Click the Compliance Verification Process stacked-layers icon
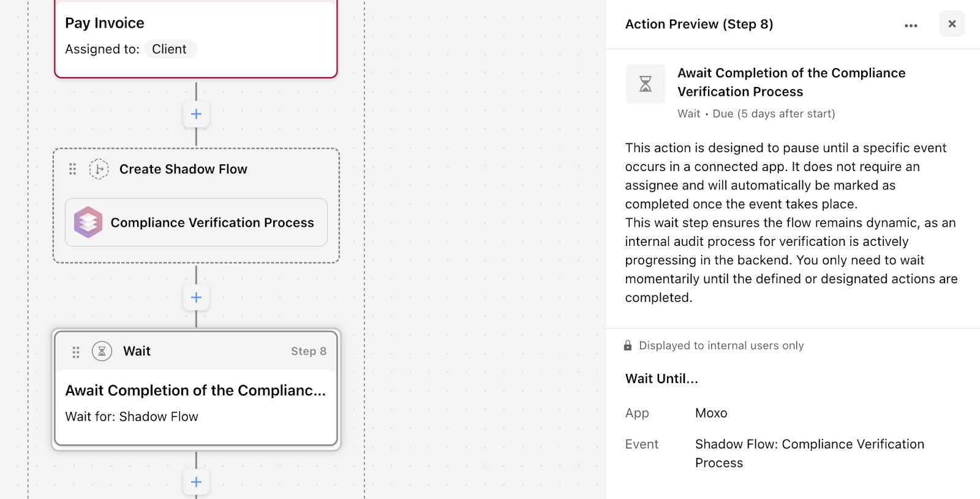 [88, 223]
